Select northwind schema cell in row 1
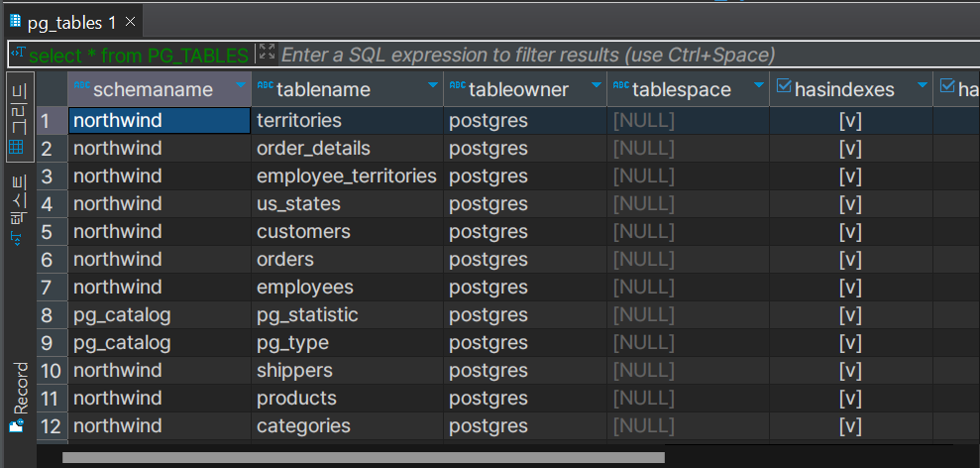 tap(160, 120)
